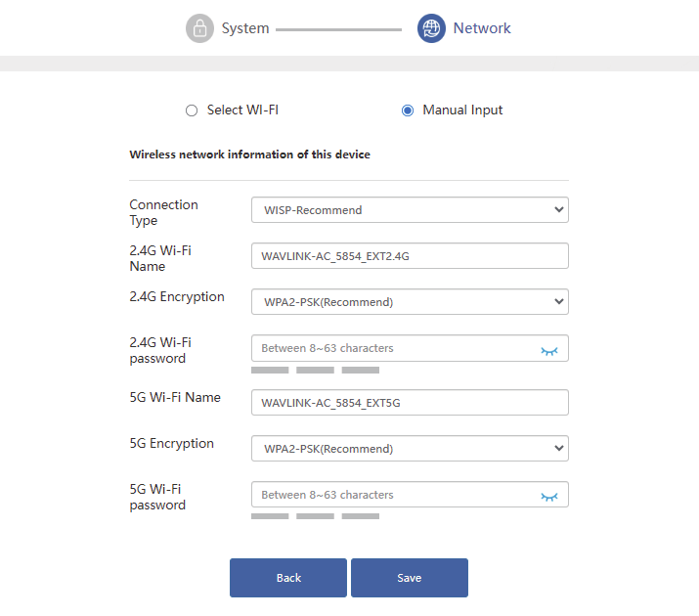Show the 2.4G Wi-Fi password via eye icon
This screenshot has height=616, width=699.
pos(549,350)
